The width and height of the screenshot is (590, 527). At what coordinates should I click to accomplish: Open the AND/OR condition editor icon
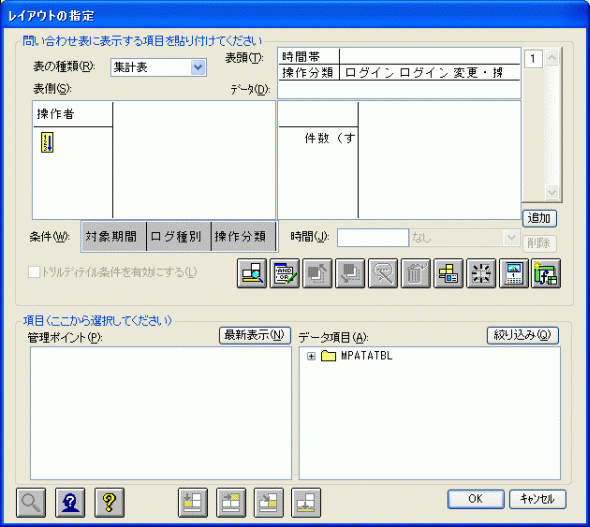[284, 273]
